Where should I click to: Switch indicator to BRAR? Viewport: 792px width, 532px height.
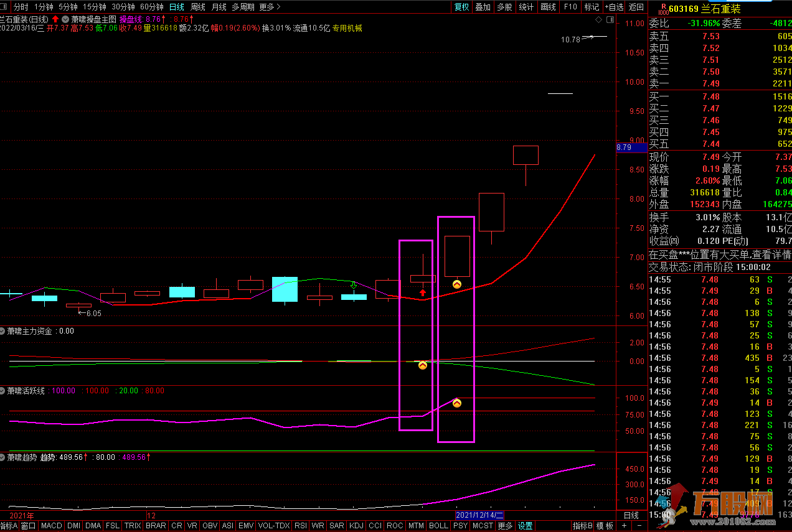coord(156,526)
